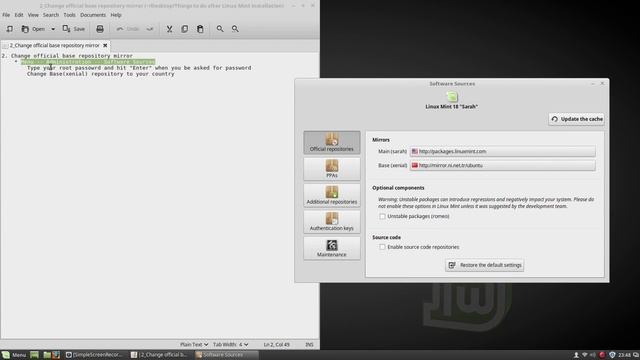This screenshot has height=360, width=640.
Task: Open the Search menu
Action: tap(51, 15)
